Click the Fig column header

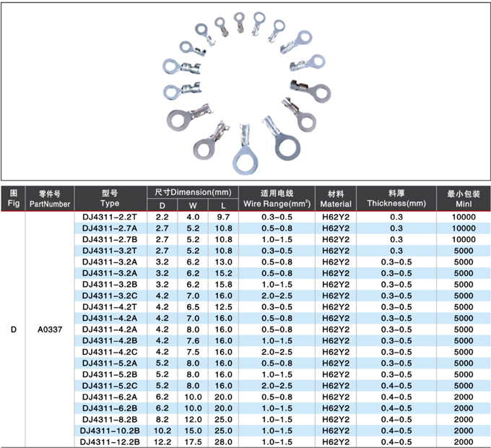coord(12,199)
